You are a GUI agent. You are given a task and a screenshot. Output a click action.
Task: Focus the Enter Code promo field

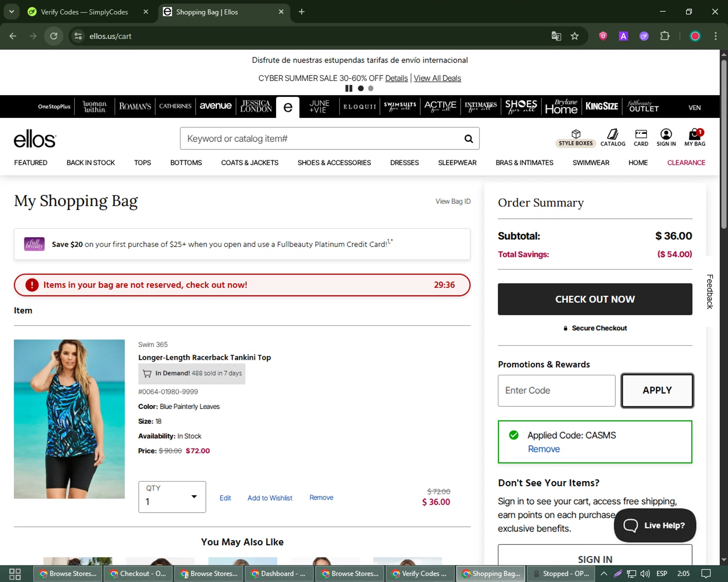coord(557,390)
